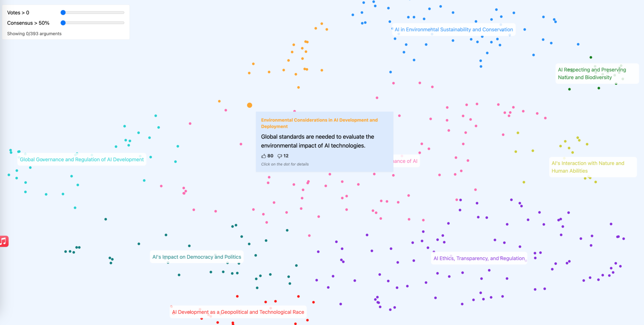This screenshot has width=644, height=325.
Task: Select the AI Respecting and Preserving Nature label
Action: coord(592,73)
